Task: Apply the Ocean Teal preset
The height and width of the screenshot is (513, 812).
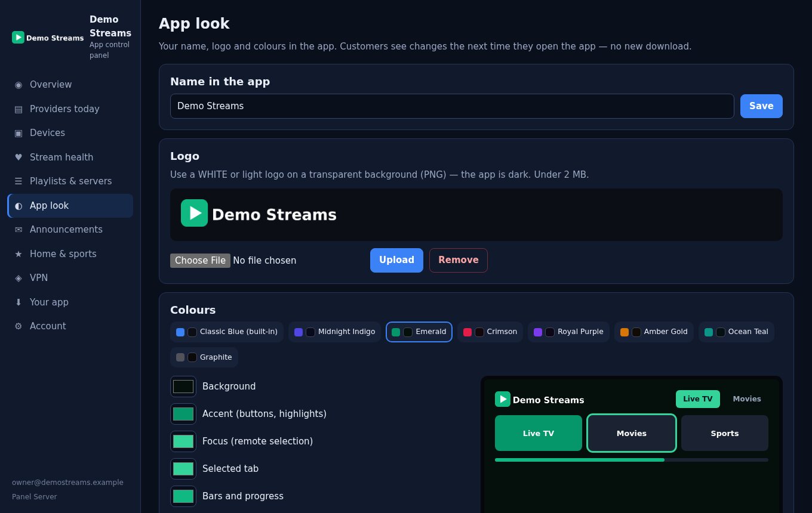Action: pyautogui.click(x=736, y=332)
